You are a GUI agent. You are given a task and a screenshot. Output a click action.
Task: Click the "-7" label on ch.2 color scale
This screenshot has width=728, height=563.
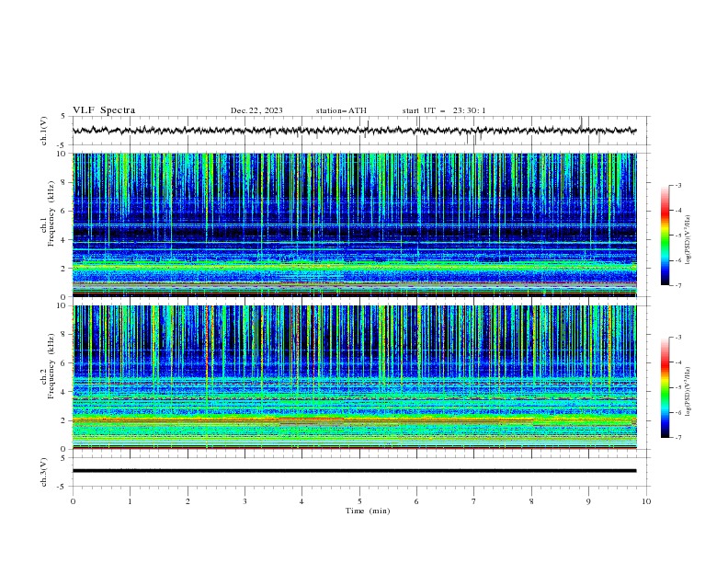click(677, 438)
